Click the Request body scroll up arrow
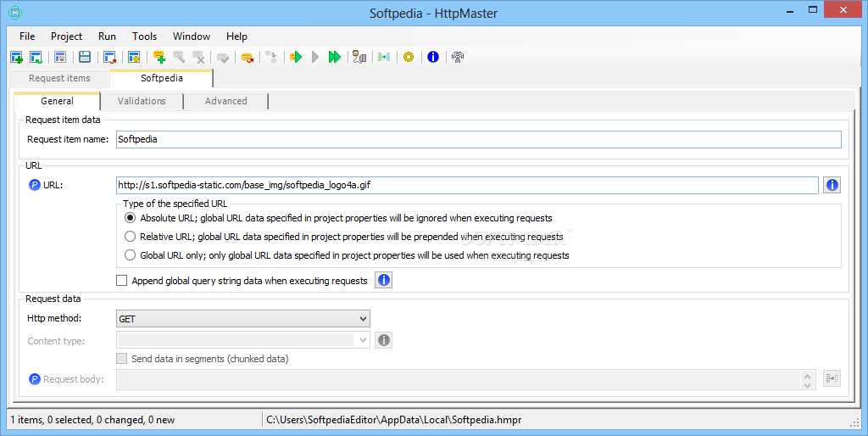 pyautogui.click(x=807, y=376)
